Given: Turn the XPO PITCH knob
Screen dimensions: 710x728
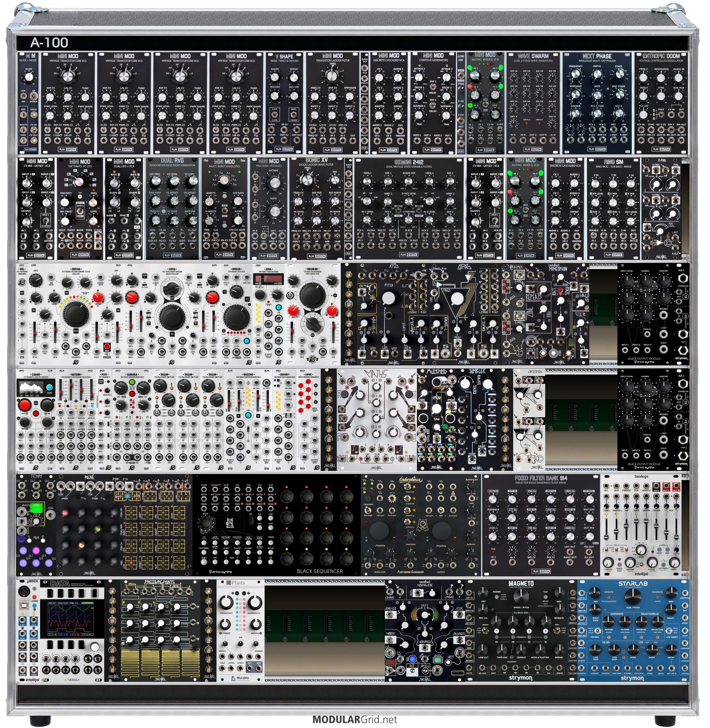Looking at the screenshot, I should pyautogui.click(x=388, y=298).
